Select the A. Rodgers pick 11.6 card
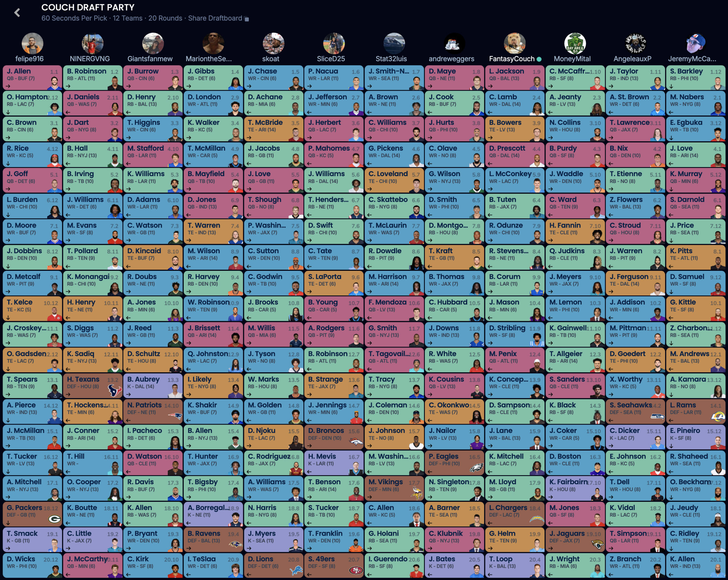This screenshot has width=728, height=580. pos(334,334)
